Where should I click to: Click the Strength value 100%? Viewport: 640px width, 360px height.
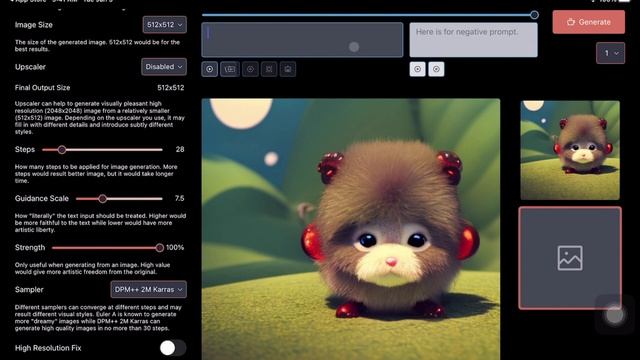point(175,247)
